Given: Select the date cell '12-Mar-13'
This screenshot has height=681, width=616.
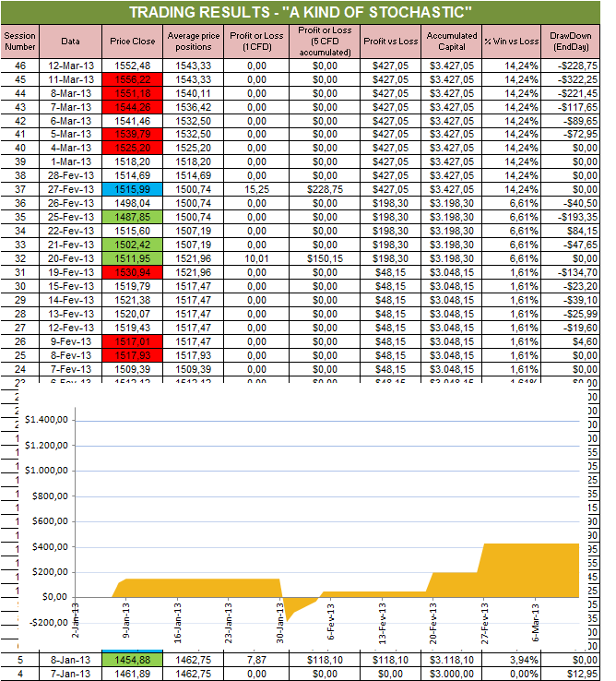Looking at the screenshot, I should click(x=71, y=66).
